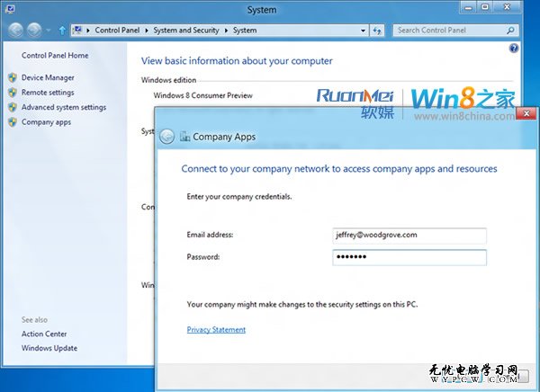540x392 pixels.
Task: Click Company Apps title icon
Action: 184,137
